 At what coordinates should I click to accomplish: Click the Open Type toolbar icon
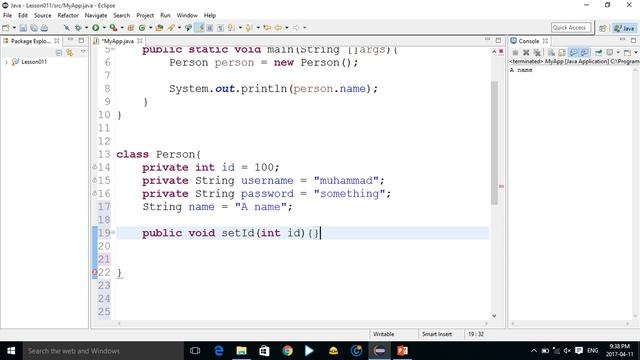(159, 28)
